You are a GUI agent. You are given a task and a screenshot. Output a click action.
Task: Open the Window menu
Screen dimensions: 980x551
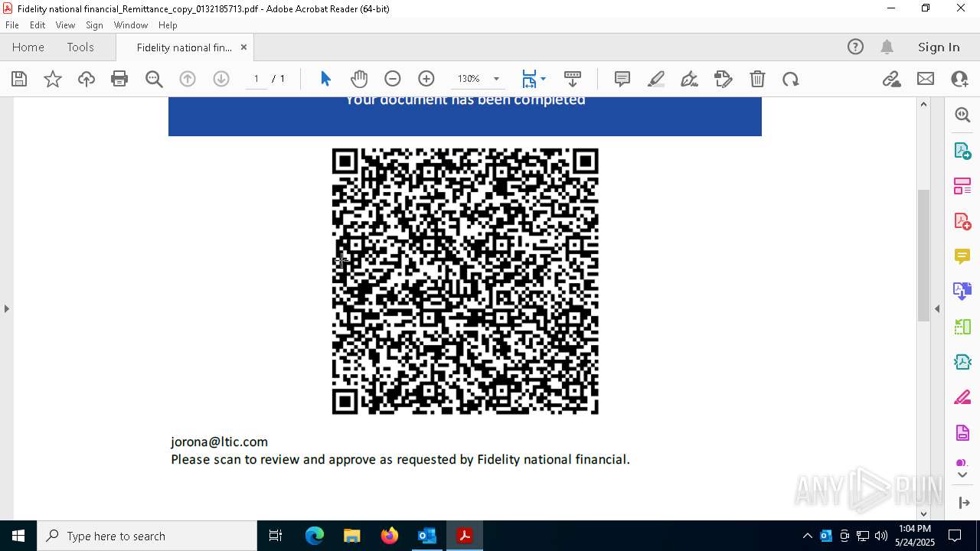pyautogui.click(x=131, y=25)
